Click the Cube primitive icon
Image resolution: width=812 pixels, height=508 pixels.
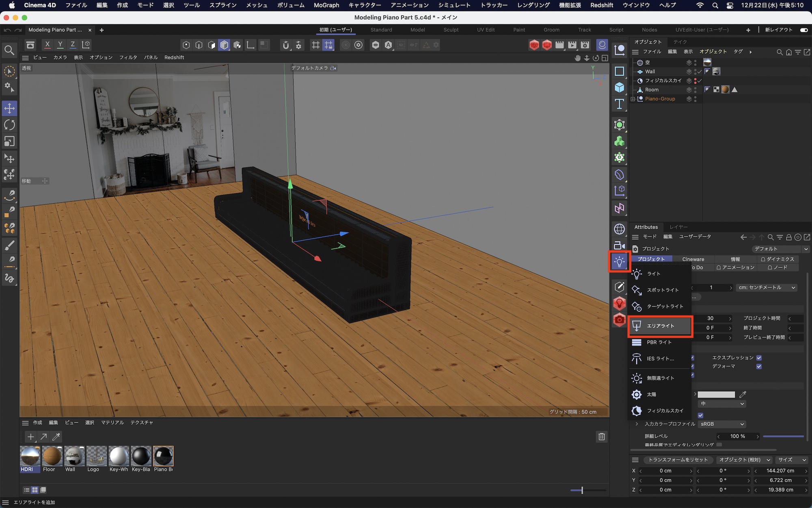click(x=619, y=87)
